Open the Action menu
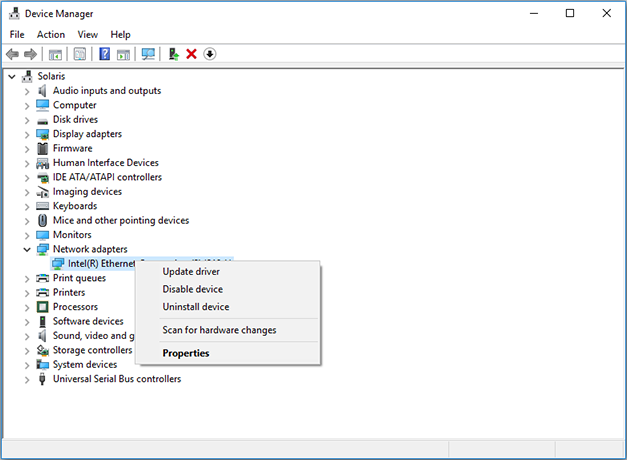 pyautogui.click(x=51, y=34)
